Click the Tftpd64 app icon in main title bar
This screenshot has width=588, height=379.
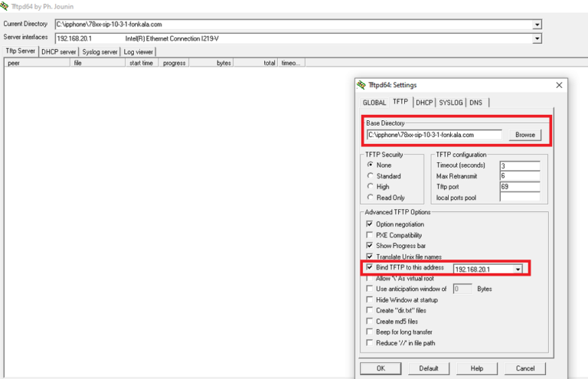click(5, 5)
